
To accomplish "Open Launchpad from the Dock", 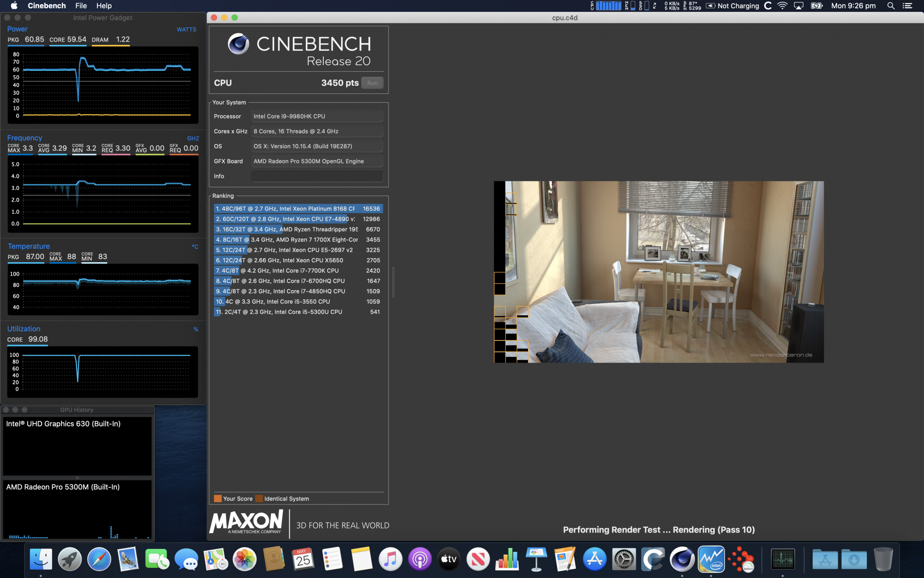I will click(70, 559).
